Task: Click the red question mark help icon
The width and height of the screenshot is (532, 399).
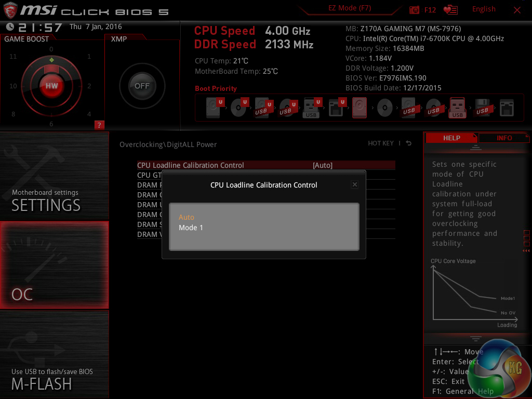Action: point(99,125)
